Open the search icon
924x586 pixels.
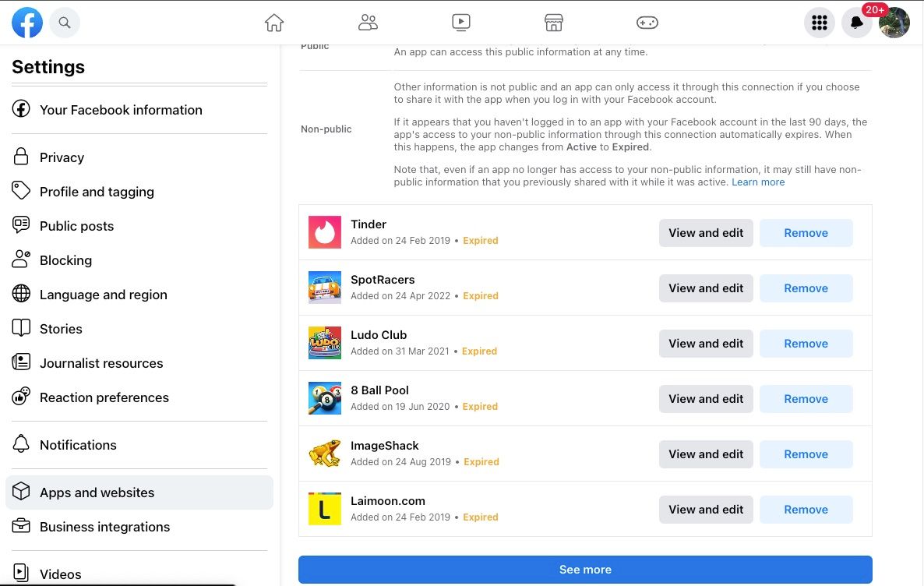(65, 22)
